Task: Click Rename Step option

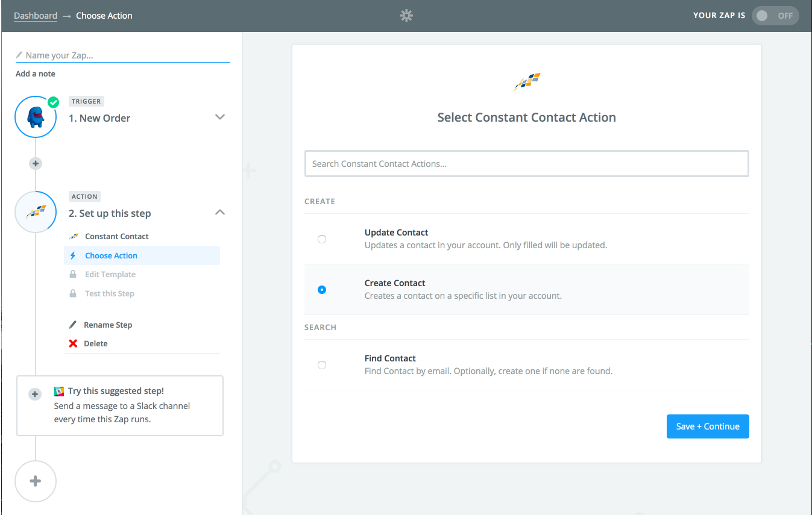Action: [x=108, y=325]
